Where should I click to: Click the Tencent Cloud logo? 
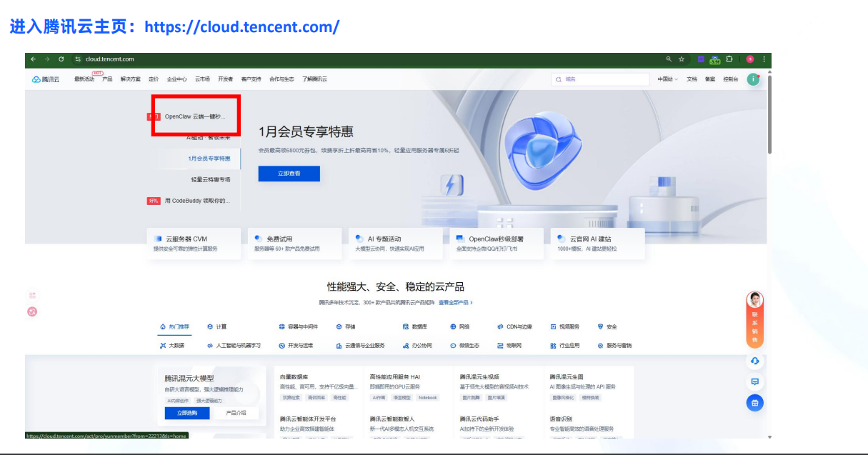pos(46,79)
